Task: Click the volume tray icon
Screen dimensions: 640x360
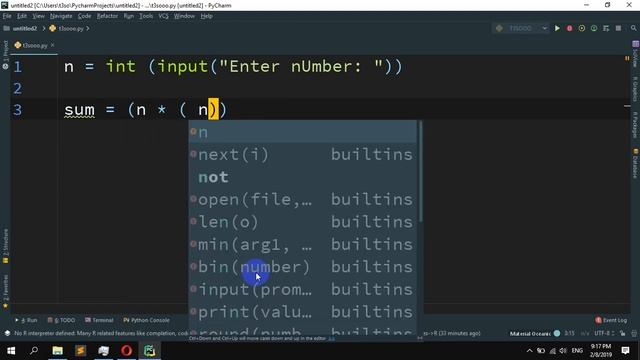Action: [563, 351]
